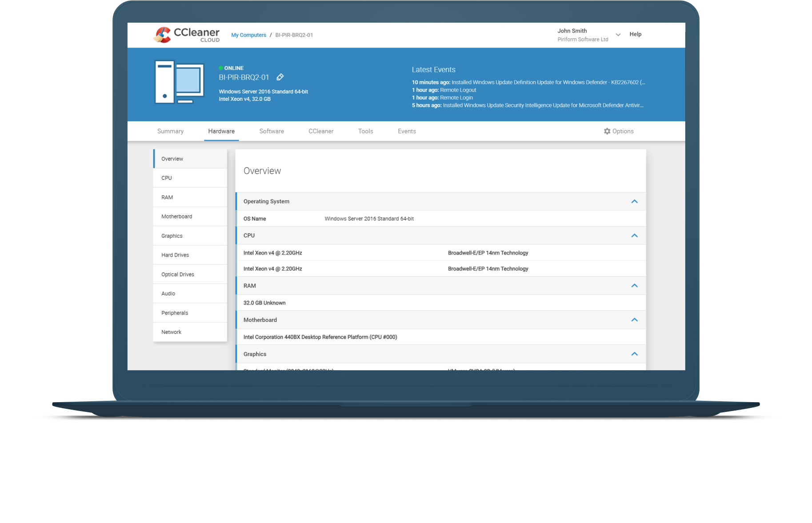Go to the Events tab
The width and height of the screenshot is (812, 523).
[x=407, y=131]
